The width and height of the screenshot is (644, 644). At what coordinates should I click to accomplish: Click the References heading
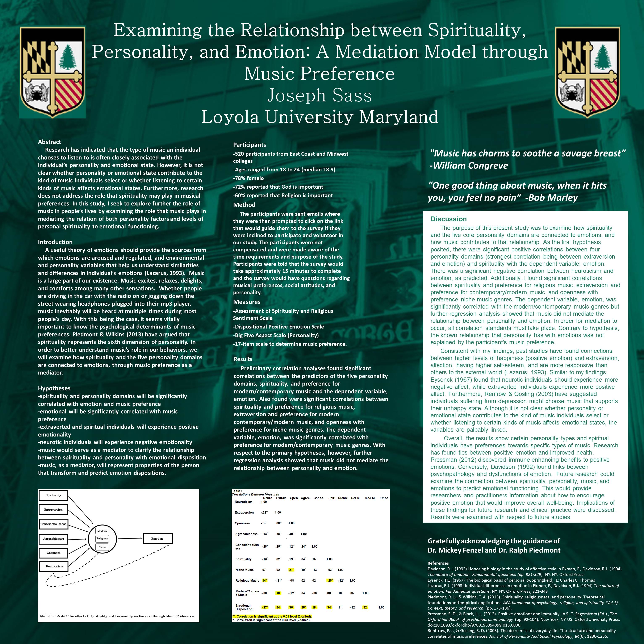pos(438,563)
